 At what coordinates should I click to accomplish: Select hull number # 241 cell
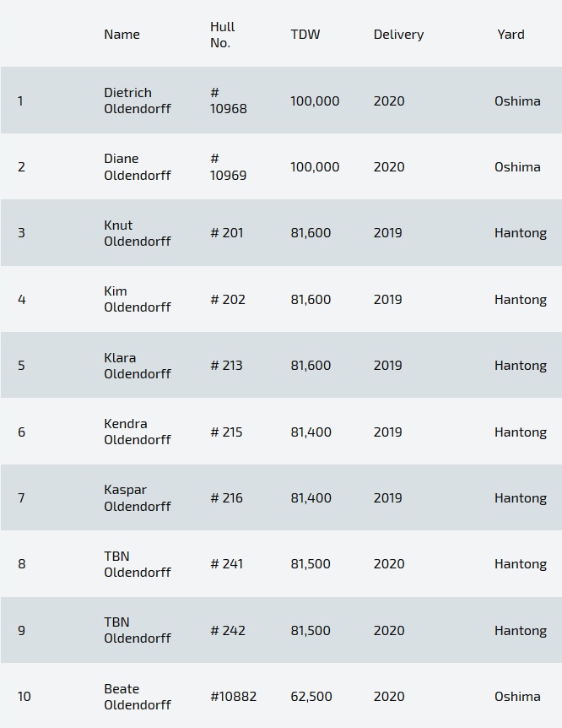click(226, 564)
